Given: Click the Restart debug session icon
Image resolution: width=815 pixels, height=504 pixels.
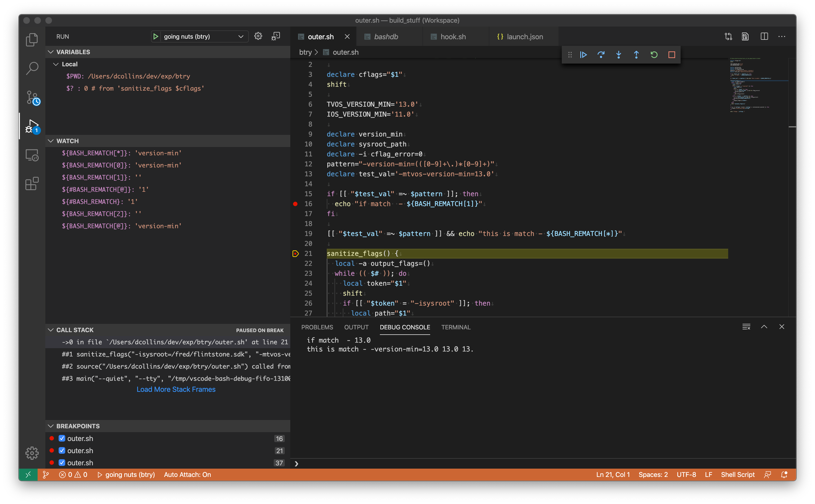Looking at the screenshot, I should (654, 55).
